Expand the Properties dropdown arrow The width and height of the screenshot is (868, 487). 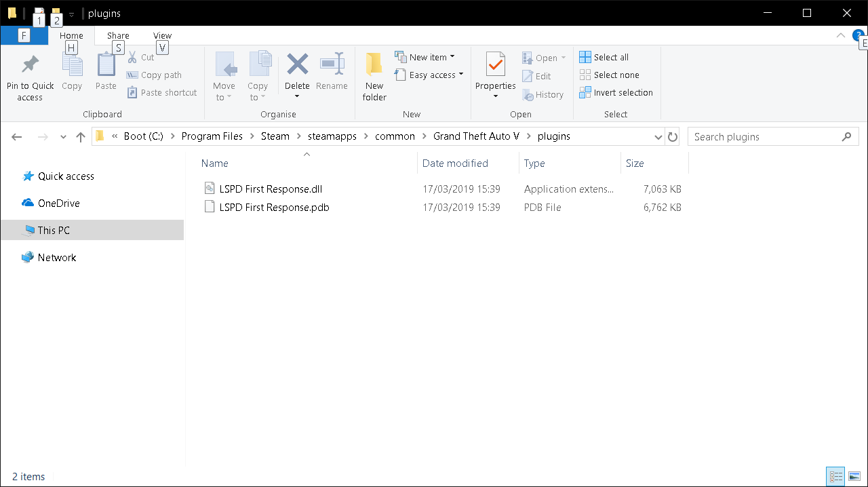coord(496,96)
